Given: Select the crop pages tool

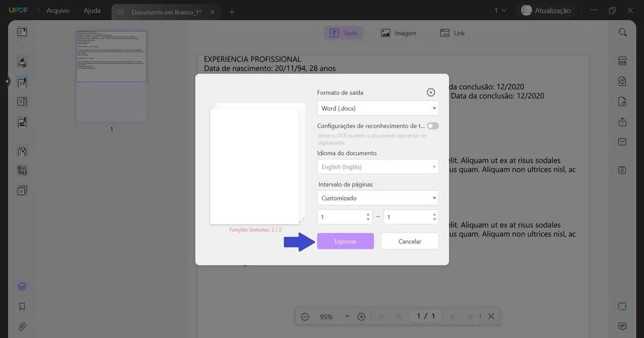Looking at the screenshot, I should pos(21,170).
